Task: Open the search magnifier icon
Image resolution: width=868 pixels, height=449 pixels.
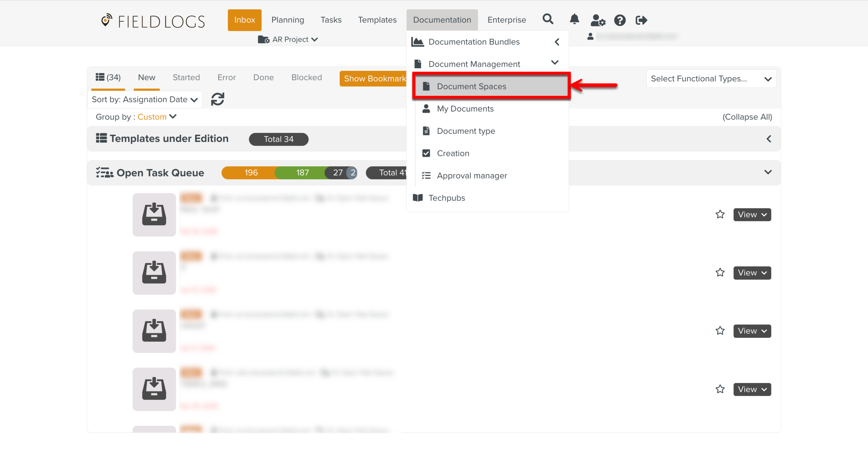Action: 548,19
